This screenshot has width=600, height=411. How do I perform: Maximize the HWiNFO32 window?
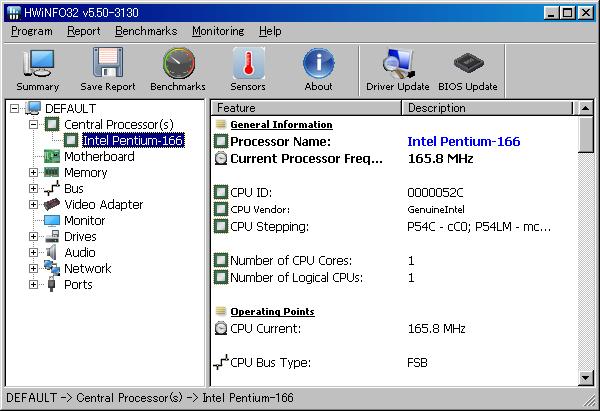tap(568, 13)
